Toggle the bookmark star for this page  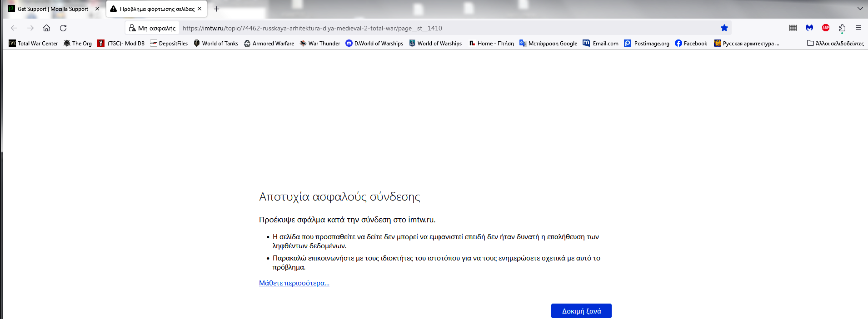724,28
